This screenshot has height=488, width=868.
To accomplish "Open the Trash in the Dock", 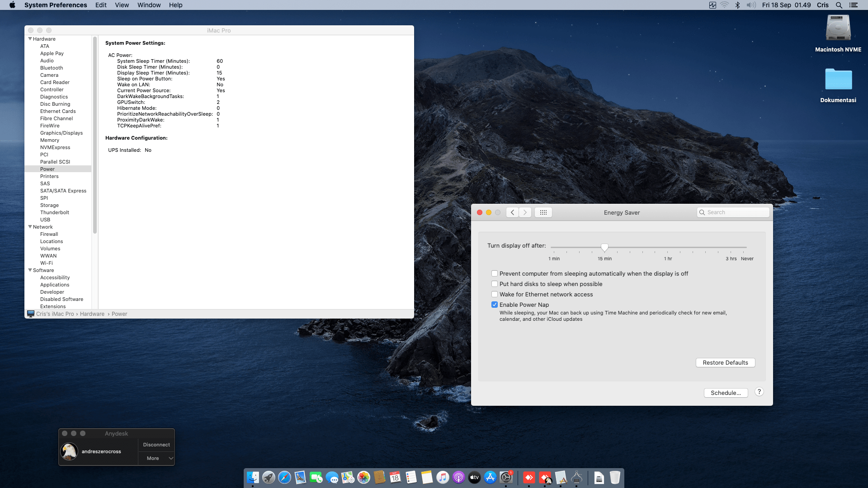I will point(615,477).
